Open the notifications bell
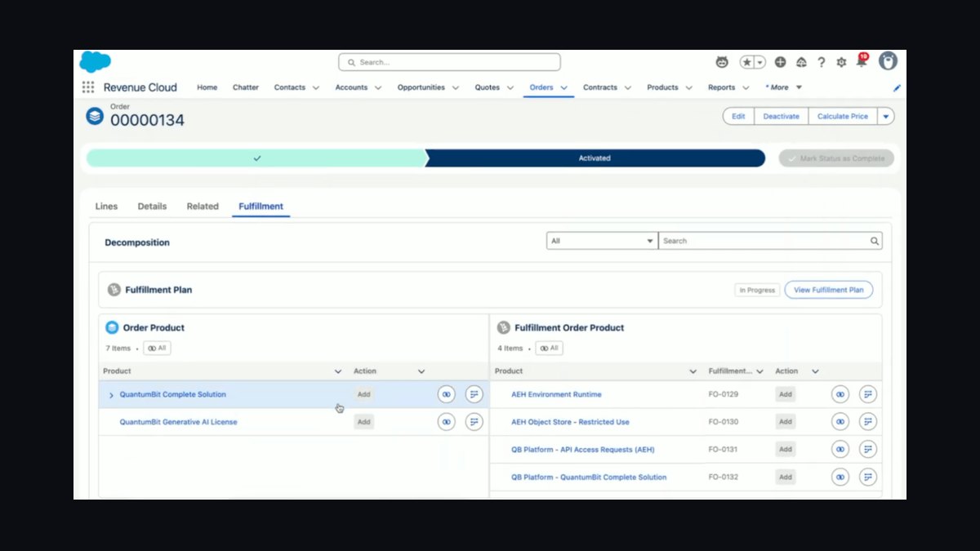This screenshot has width=980, height=551. [x=862, y=61]
